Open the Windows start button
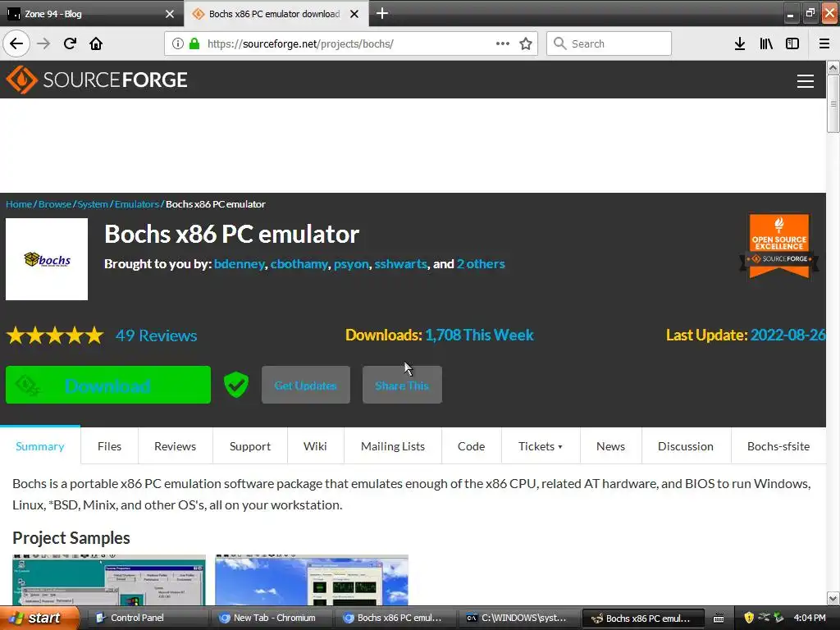 point(39,618)
